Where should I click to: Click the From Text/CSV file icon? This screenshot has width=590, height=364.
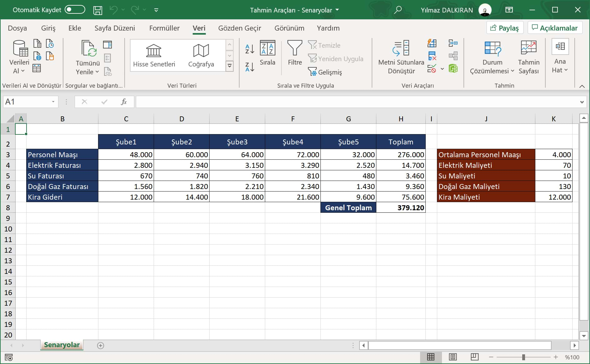pos(37,43)
